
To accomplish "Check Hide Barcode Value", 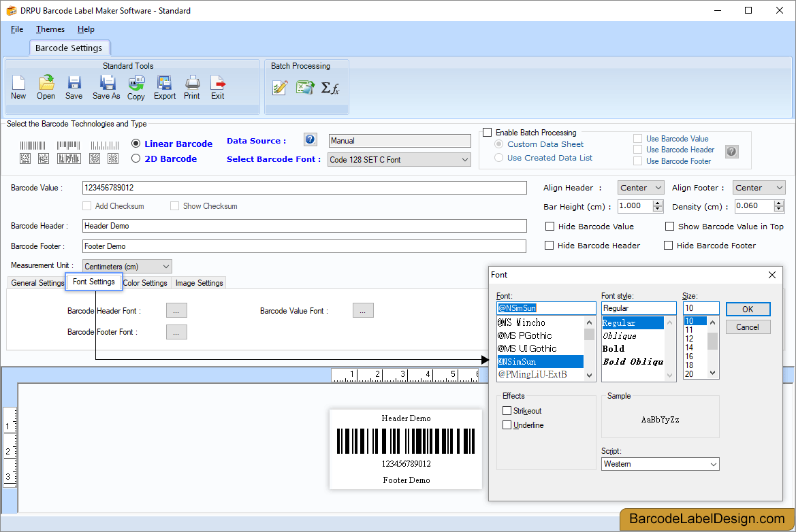I will 550,226.
